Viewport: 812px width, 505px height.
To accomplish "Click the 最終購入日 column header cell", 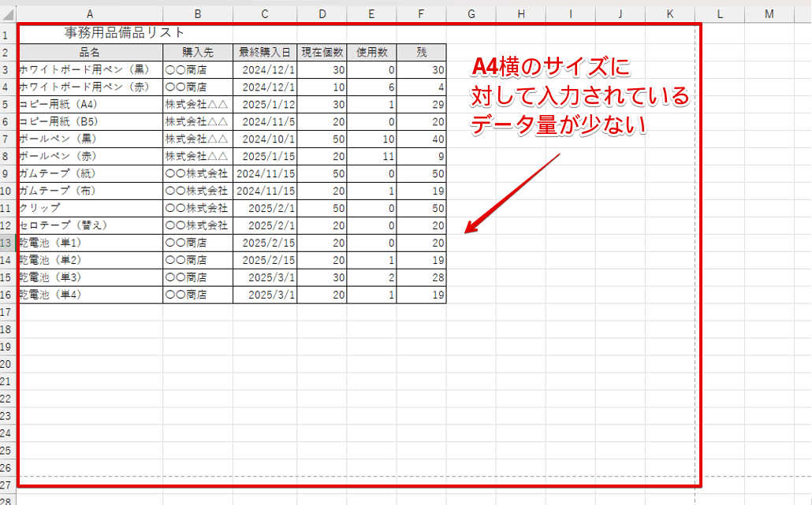I will click(265, 50).
